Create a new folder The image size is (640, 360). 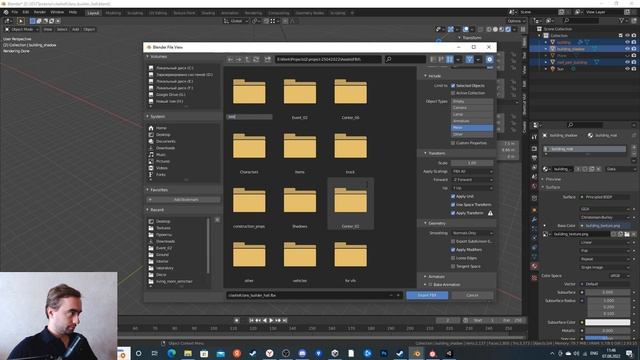268,60
